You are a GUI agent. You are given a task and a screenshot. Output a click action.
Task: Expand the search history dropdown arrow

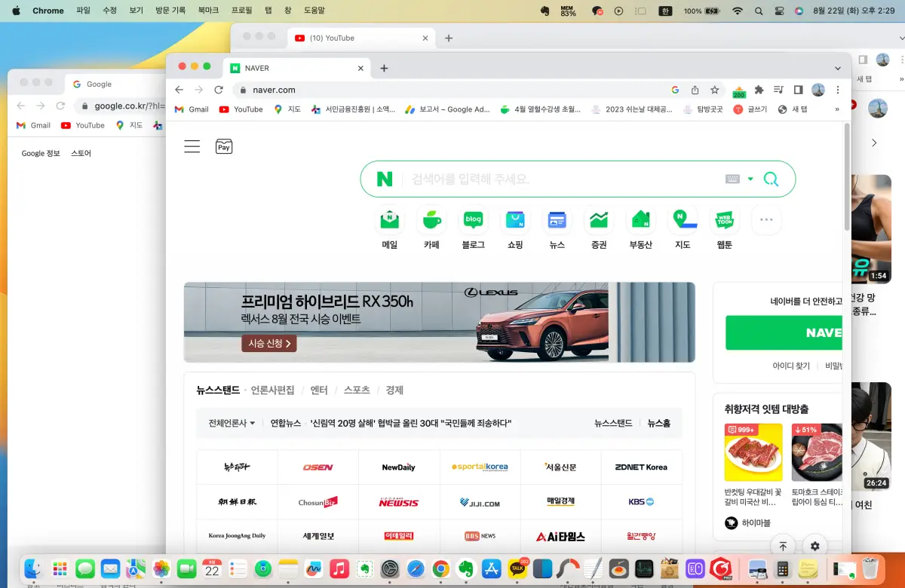750,179
